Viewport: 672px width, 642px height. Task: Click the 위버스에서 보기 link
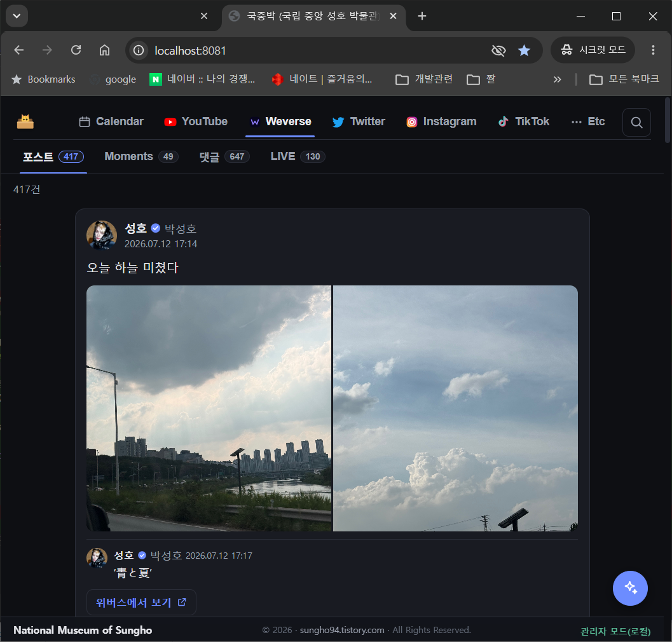click(x=141, y=603)
